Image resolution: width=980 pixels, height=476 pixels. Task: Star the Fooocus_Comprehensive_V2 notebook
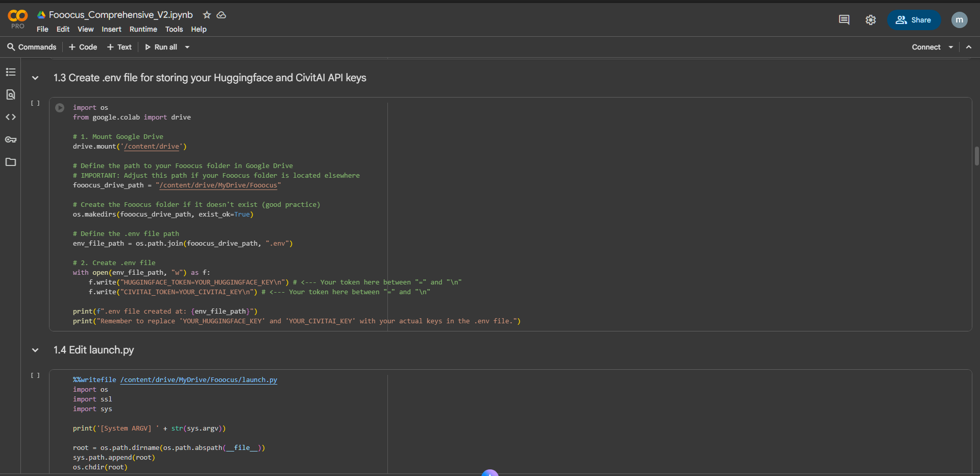207,15
